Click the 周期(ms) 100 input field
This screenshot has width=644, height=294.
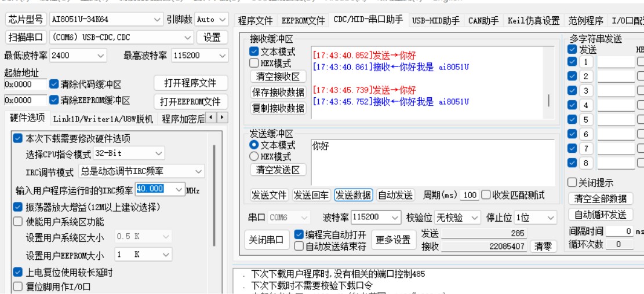pyautogui.click(x=469, y=195)
